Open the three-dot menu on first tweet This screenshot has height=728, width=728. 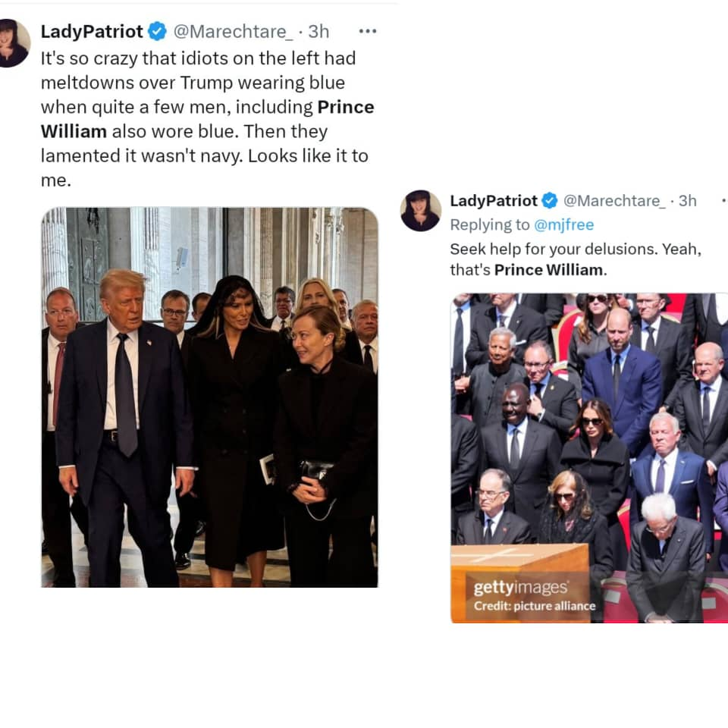pos(368,32)
